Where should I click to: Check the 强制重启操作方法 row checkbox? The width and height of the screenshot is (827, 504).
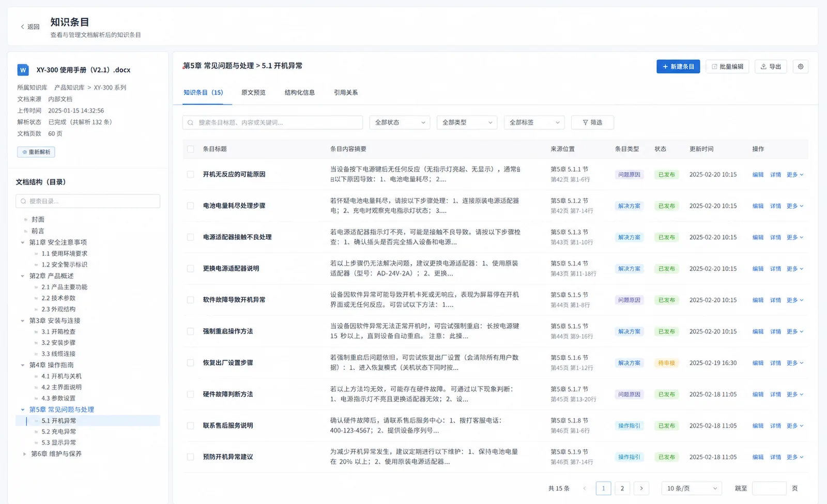click(x=191, y=331)
